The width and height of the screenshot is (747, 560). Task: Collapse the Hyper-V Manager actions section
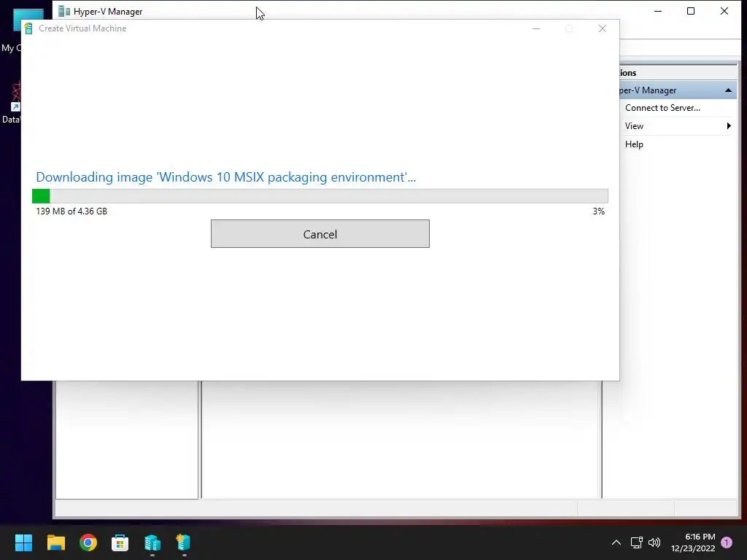tap(728, 90)
